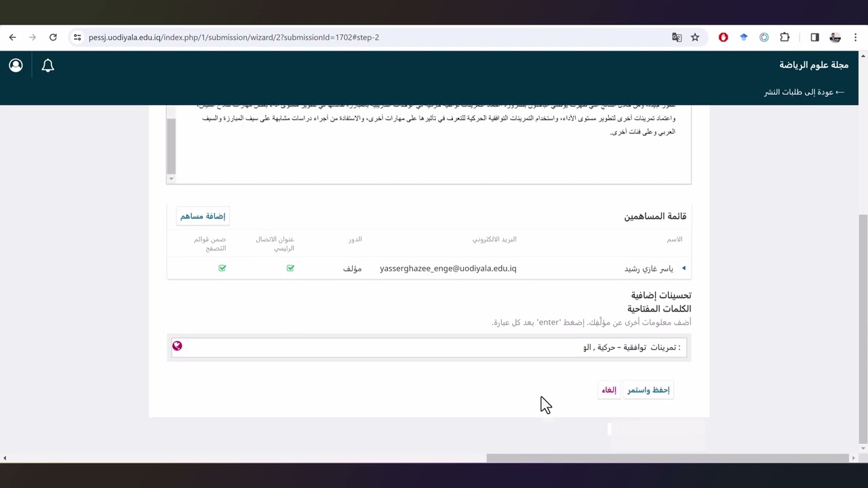
Task: Open notifications bell icon
Action: click(47, 65)
